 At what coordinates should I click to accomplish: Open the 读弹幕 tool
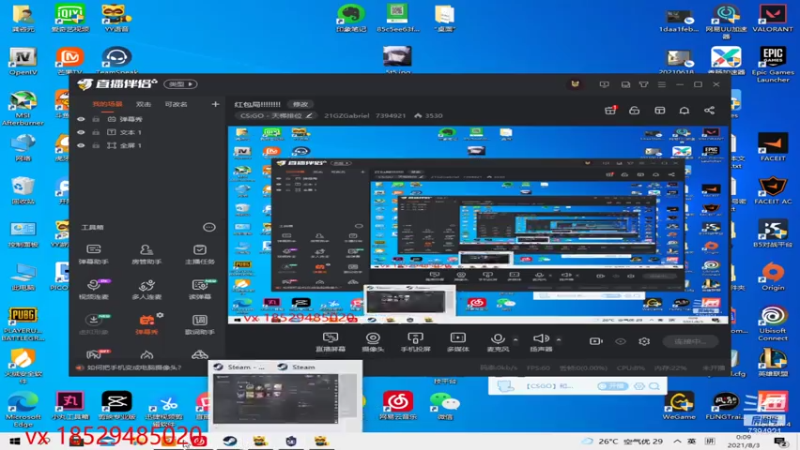199,289
